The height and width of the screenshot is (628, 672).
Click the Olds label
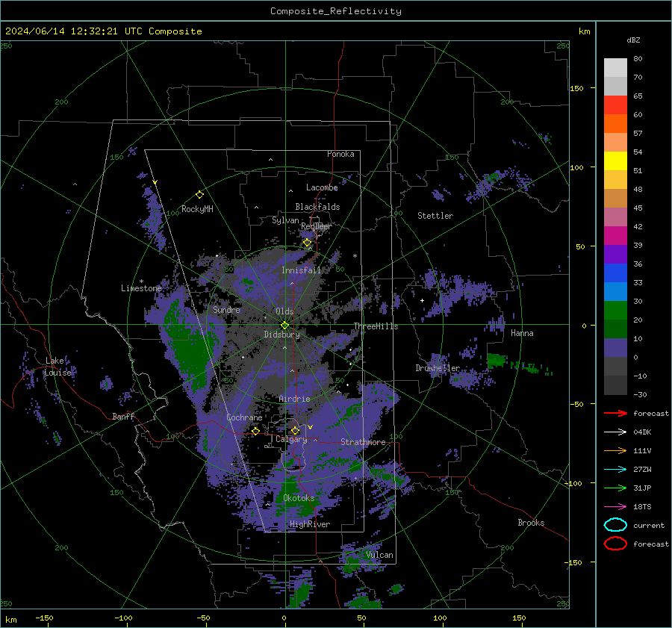(284, 311)
